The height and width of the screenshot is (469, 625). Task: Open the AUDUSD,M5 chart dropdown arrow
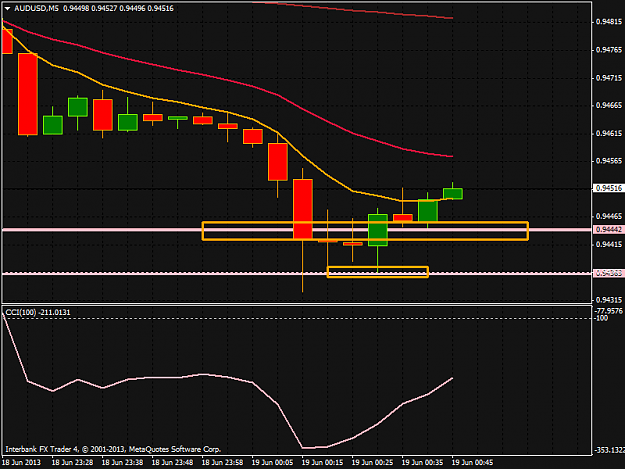coord(7,8)
